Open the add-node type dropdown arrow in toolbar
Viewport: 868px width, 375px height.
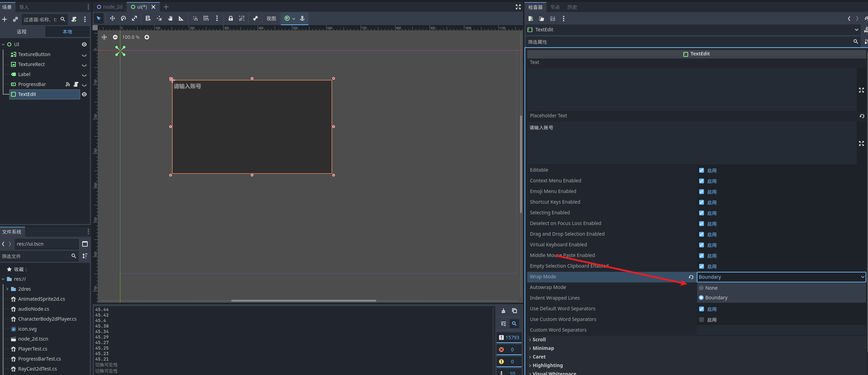click(x=294, y=19)
